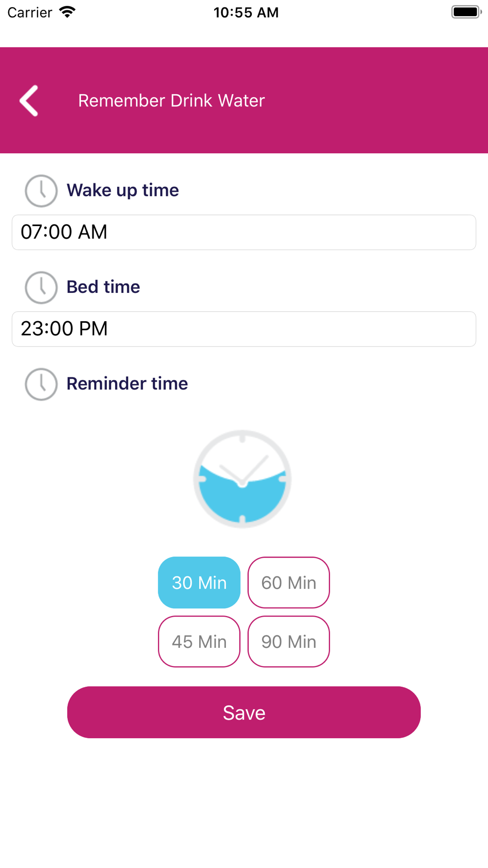Tap the clock icon beside Reminder time
Screen dimensions: 488x868
click(41, 384)
